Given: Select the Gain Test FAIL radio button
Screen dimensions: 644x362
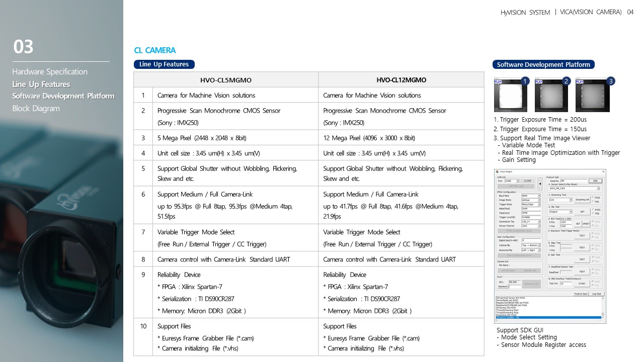Looking at the screenshot, I should (593, 261).
